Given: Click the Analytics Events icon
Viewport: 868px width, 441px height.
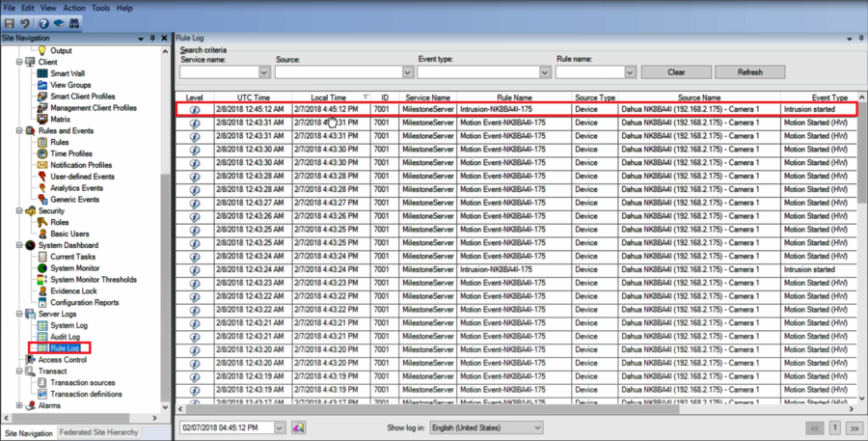Looking at the screenshot, I should (x=42, y=188).
